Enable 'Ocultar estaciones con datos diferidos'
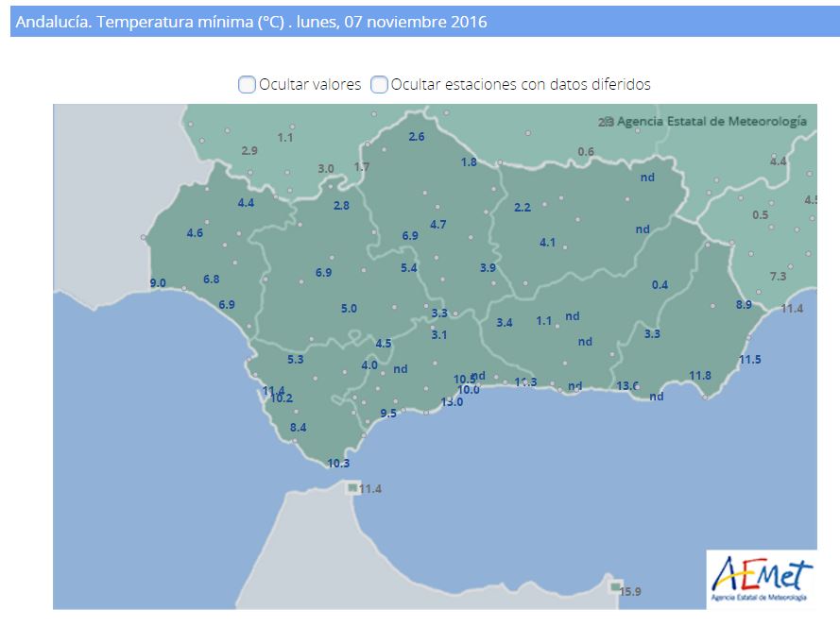 [x=379, y=85]
